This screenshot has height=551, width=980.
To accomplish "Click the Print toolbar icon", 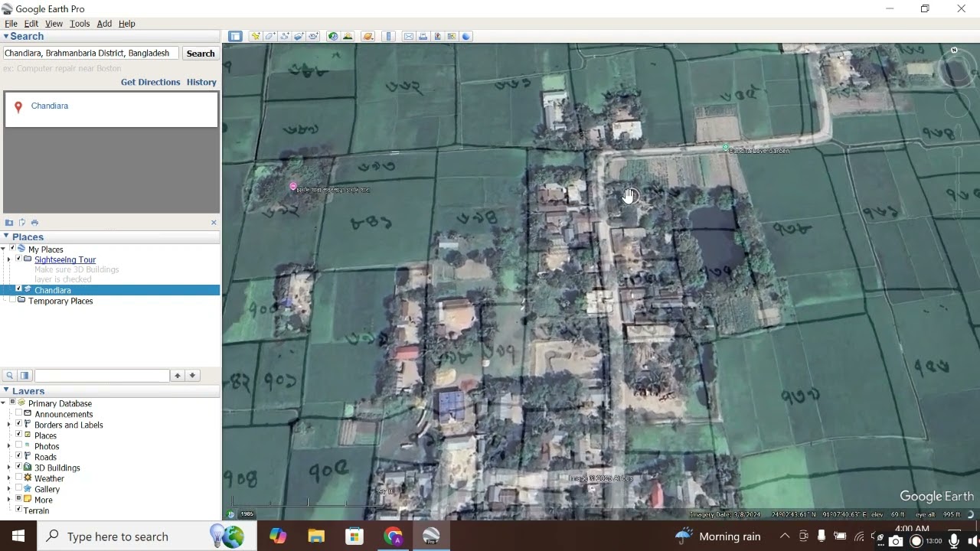I will (x=423, y=36).
